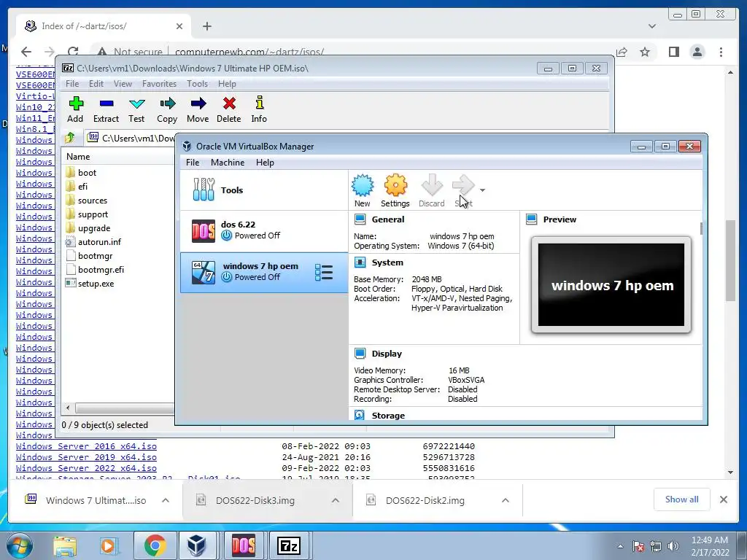Select the support folder in 7-Zip
The width and height of the screenshot is (747, 560).
point(93,214)
